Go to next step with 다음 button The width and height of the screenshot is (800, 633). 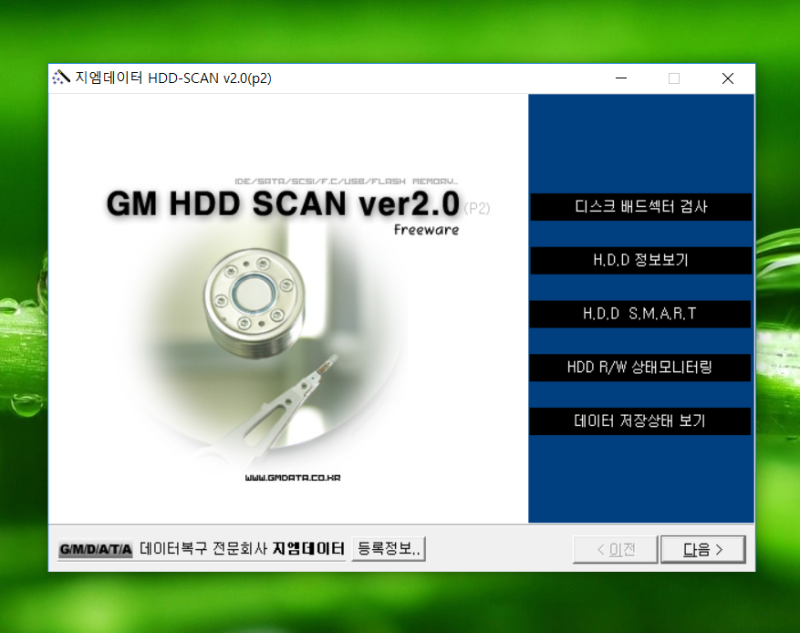pyautogui.click(x=703, y=549)
